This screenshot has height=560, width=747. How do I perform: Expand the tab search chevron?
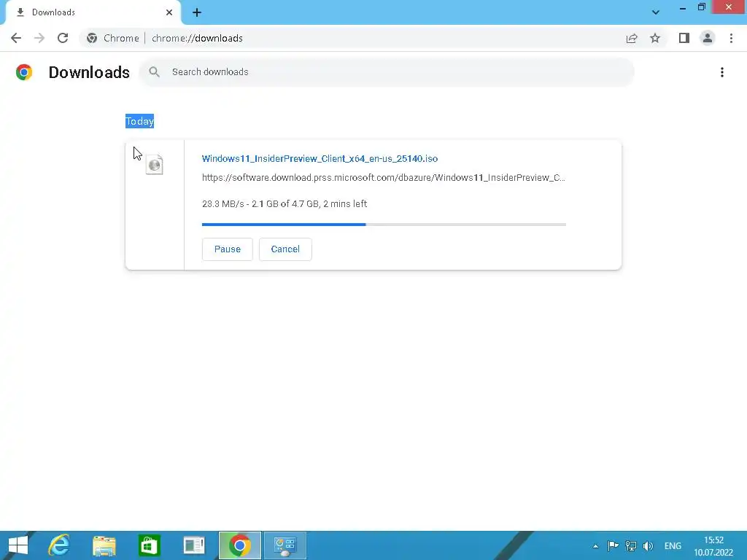(x=656, y=12)
